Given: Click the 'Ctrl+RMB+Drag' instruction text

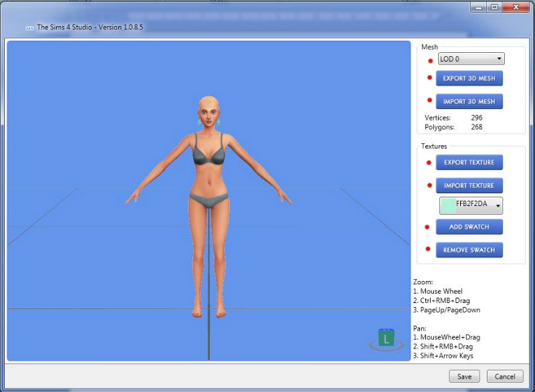Looking at the screenshot, I should coord(445,300).
